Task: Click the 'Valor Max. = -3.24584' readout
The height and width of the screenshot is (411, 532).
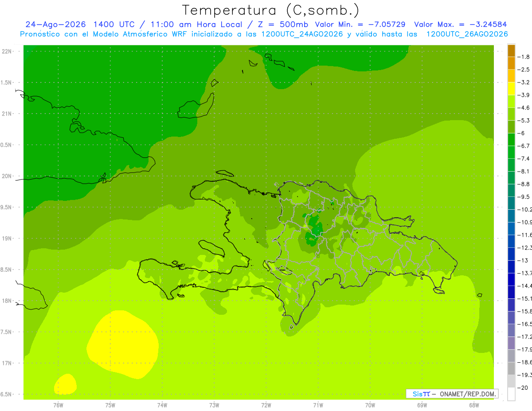Action: coord(461,24)
